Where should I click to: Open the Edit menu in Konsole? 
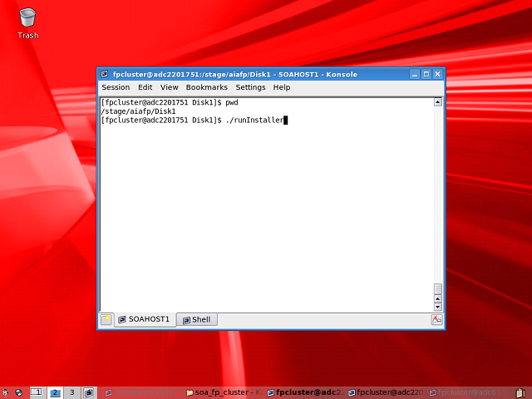tap(145, 87)
